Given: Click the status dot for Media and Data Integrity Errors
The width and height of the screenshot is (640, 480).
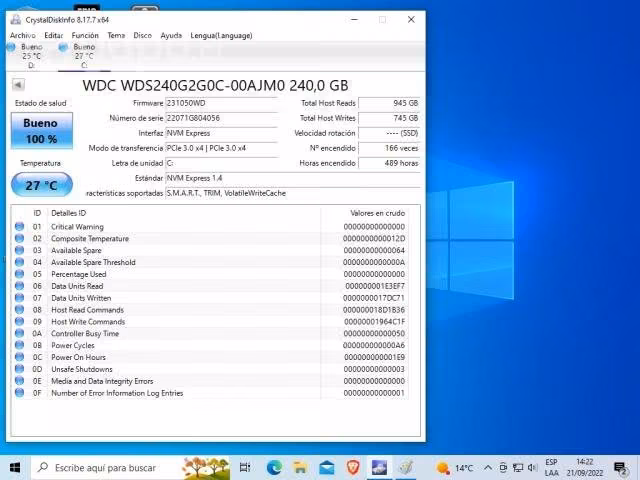Looking at the screenshot, I should [x=19, y=380].
